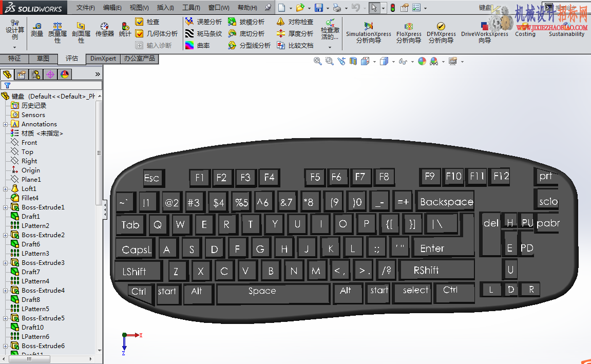Toggle Curvature (曲率) display

[x=198, y=45]
